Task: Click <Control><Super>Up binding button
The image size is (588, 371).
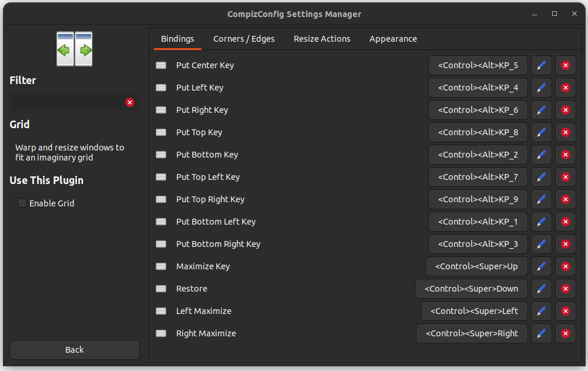Action: click(476, 266)
